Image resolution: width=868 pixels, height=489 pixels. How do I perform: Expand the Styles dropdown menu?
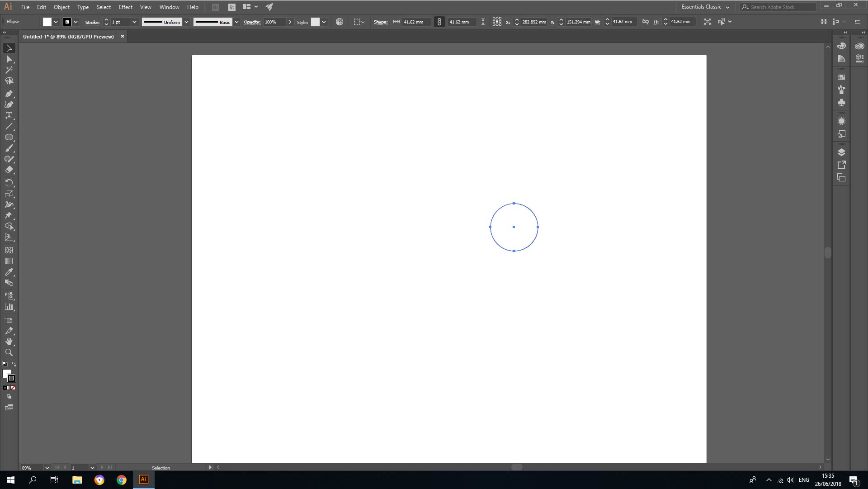[x=325, y=22]
